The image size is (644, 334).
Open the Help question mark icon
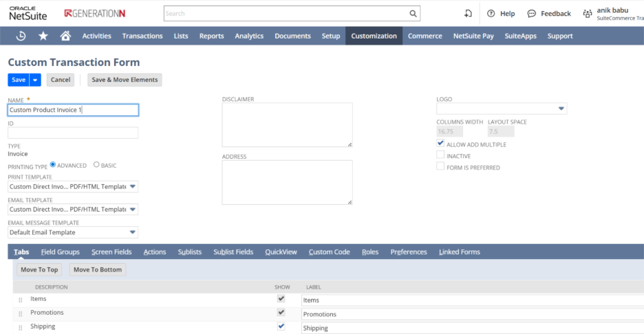coord(491,13)
